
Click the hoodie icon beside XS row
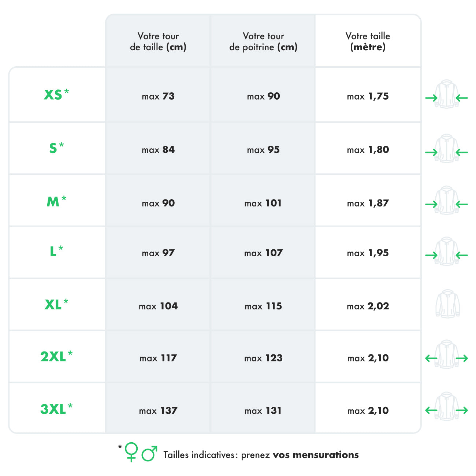click(446, 94)
